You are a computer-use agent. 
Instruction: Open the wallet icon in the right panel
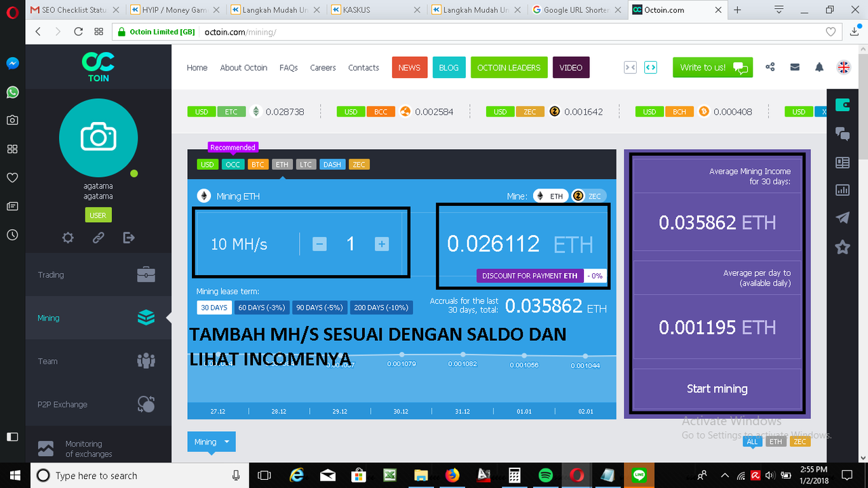click(x=843, y=105)
